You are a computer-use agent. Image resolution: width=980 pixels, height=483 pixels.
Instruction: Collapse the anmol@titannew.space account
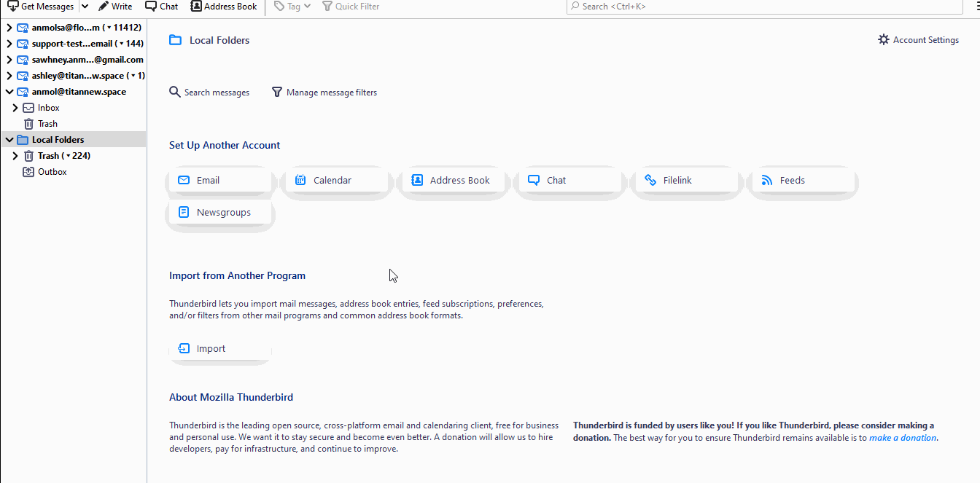click(9, 92)
